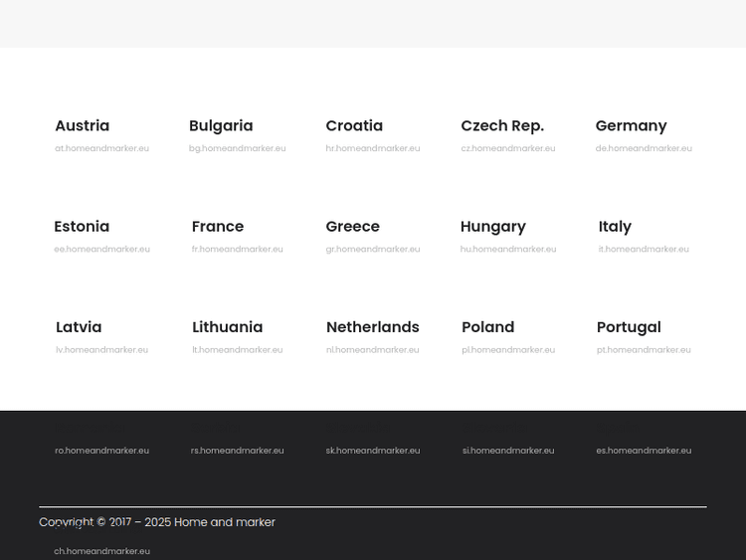Viewport: 746px width, 560px height.
Task: Select Croatia from the country list
Action: click(x=354, y=126)
